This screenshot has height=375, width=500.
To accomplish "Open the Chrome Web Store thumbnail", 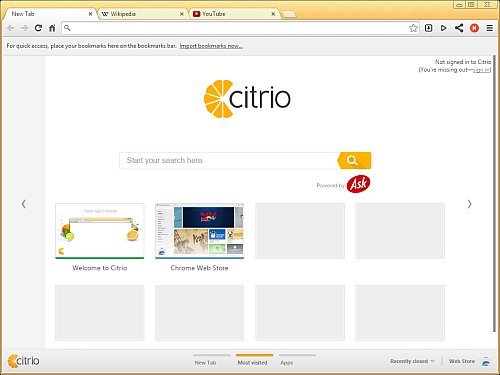I will [x=199, y=231].
